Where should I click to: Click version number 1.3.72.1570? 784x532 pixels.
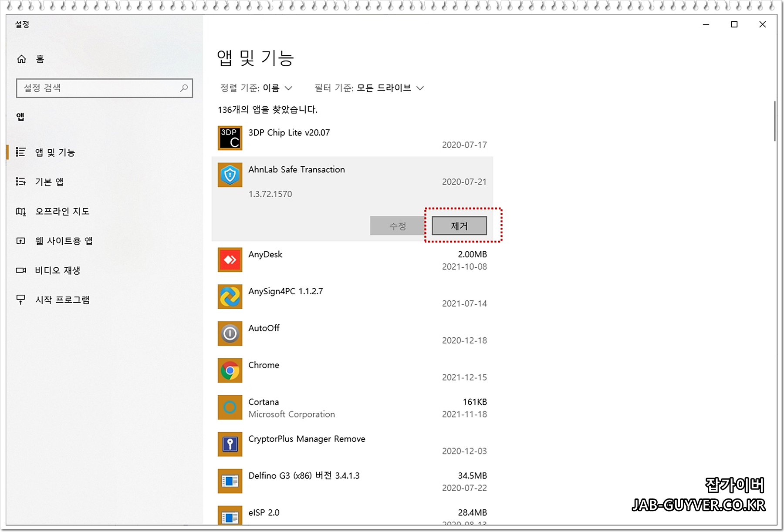270,194
